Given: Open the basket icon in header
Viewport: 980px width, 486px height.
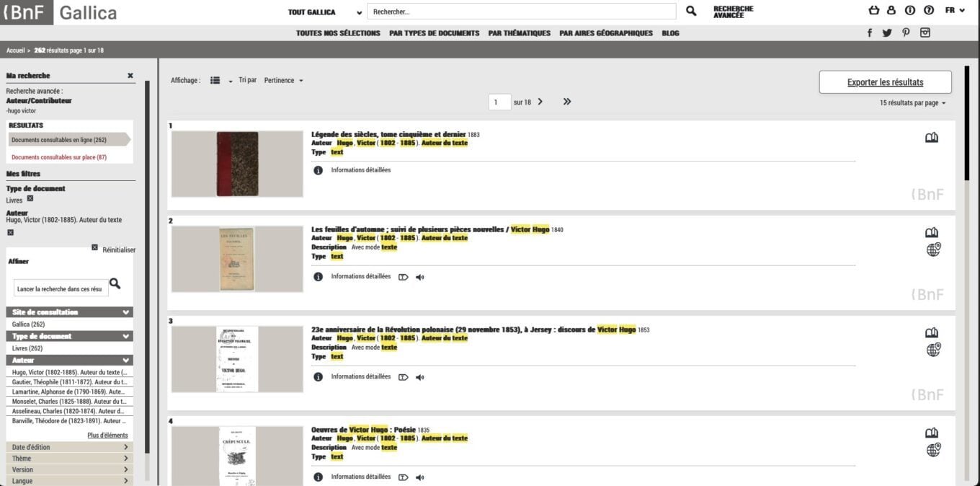Looking at the screenshot, I should point(874,11).
